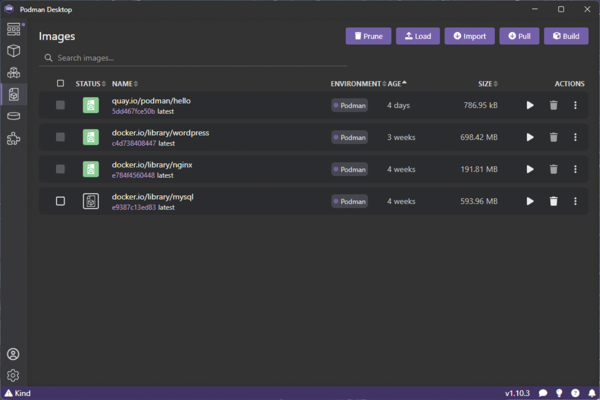Open the Dashboard sidebar item
600x400 pixels.
13,29
